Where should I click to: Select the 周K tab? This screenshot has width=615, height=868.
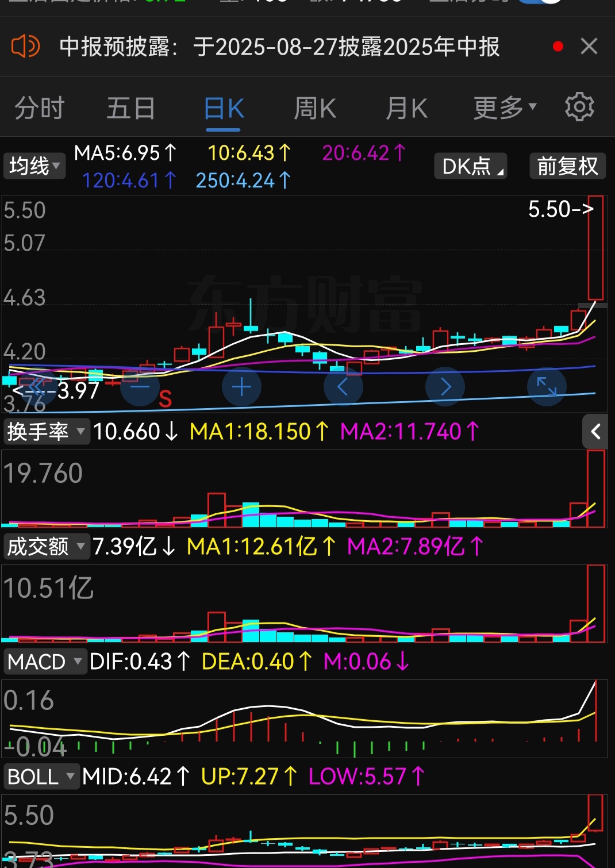[x=315, y=108]
